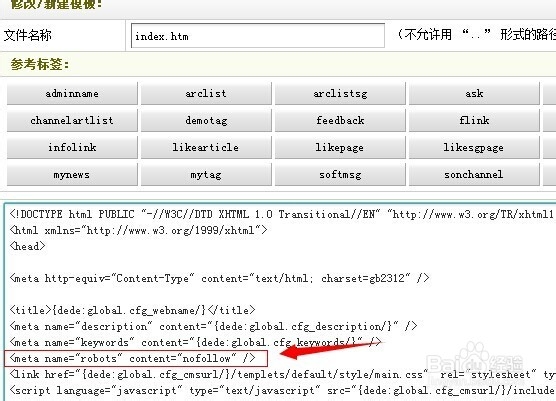Select the arclistsg tag button
The width and height of the screenshot is (556, 401).
pos(340,94)
